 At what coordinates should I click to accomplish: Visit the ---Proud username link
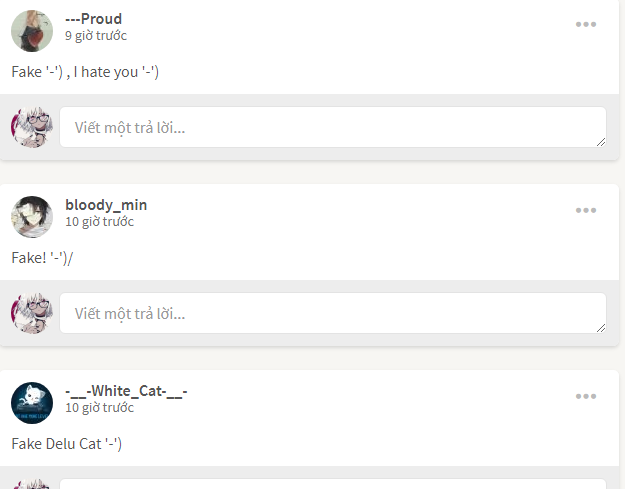[94, 19]
